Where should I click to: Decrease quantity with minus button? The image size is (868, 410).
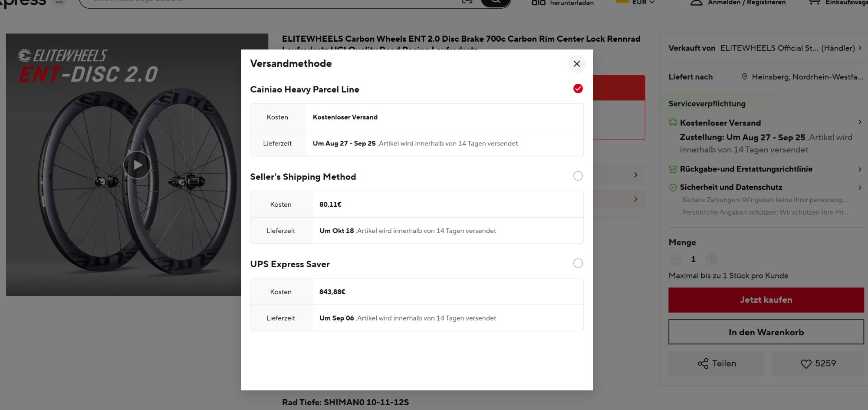click(x=675, y=259)
